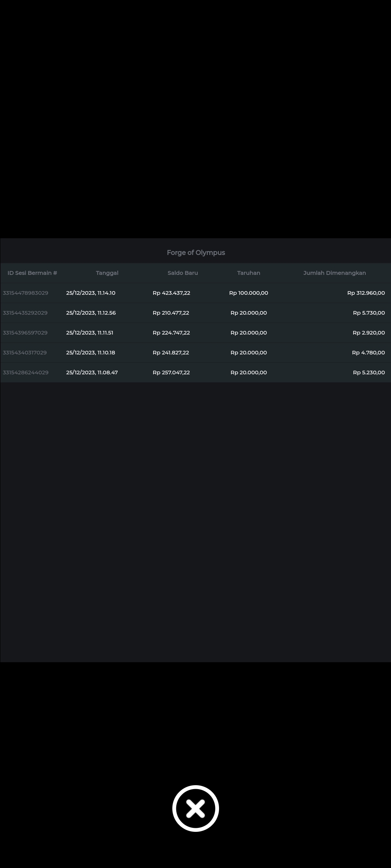
Task: Close the game history overlay
Action: (195, 808)
